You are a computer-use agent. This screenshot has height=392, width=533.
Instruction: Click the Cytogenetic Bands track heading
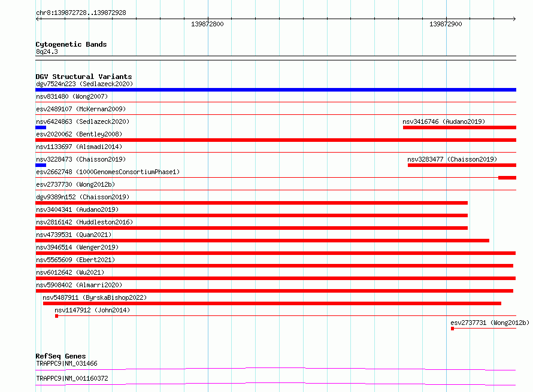(71, 44)
